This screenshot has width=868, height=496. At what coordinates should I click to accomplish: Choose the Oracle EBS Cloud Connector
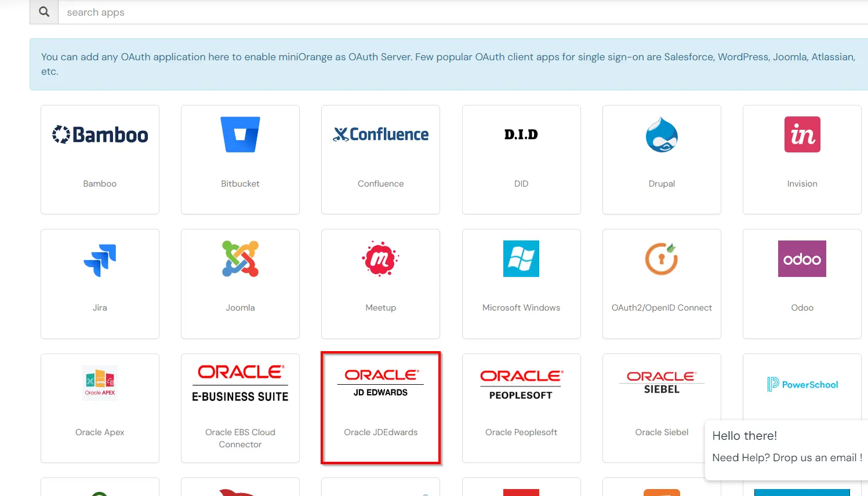pos(240,408)
